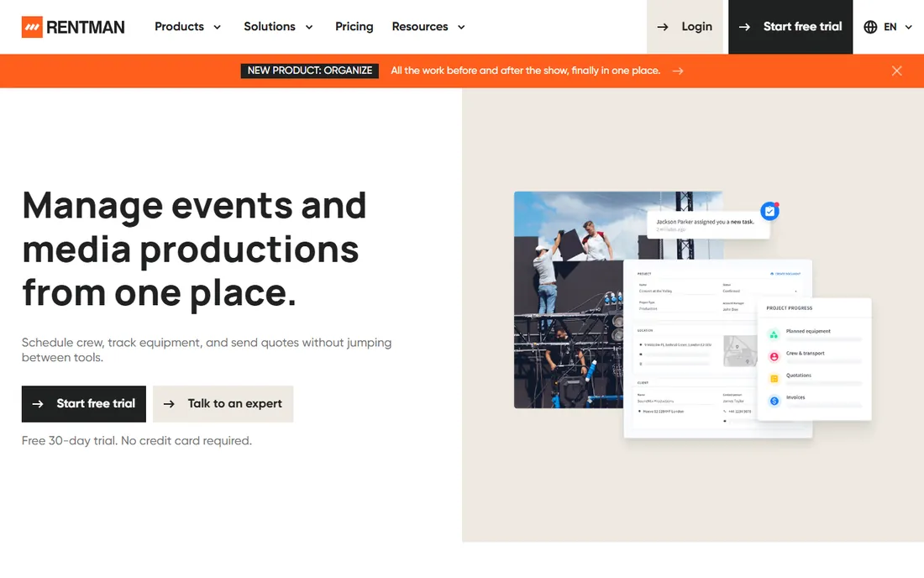
Task: Click the Planned equipment label
Action: 808,331
